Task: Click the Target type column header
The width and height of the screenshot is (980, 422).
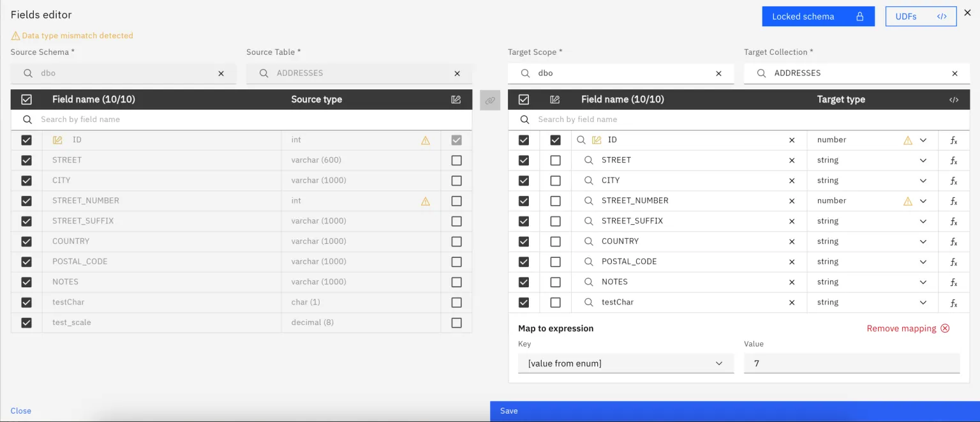Action: pyautogui.click(x=841, y=100)
